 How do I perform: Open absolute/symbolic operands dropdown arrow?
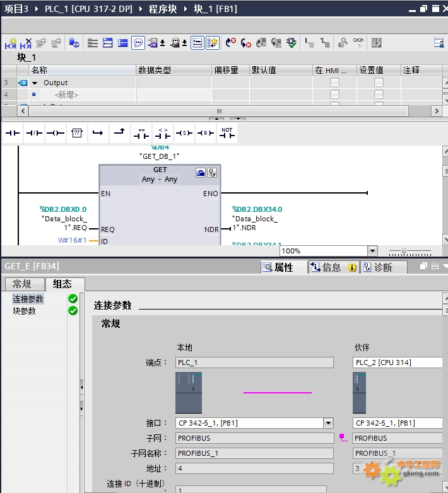coord(163,43)
